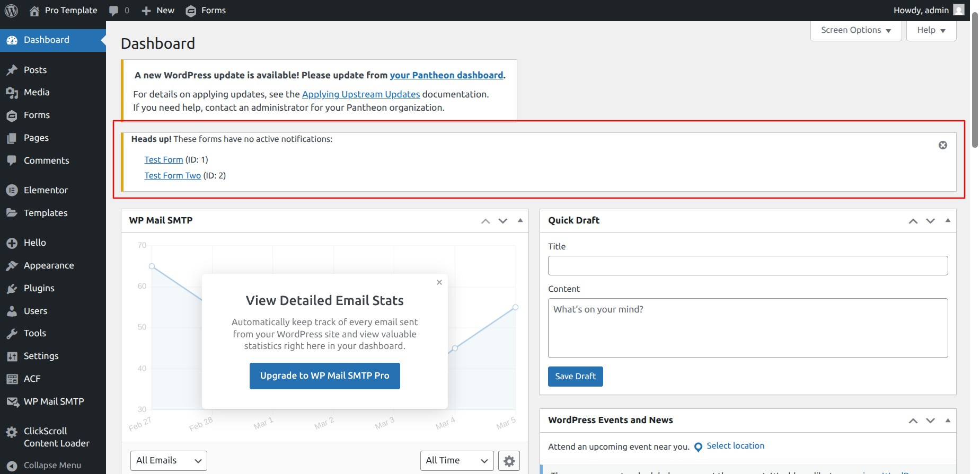The height and width of the screenshot is (474, 980).
Task: Open WP Mail SMTP widget settings gear
Action: 509,461
